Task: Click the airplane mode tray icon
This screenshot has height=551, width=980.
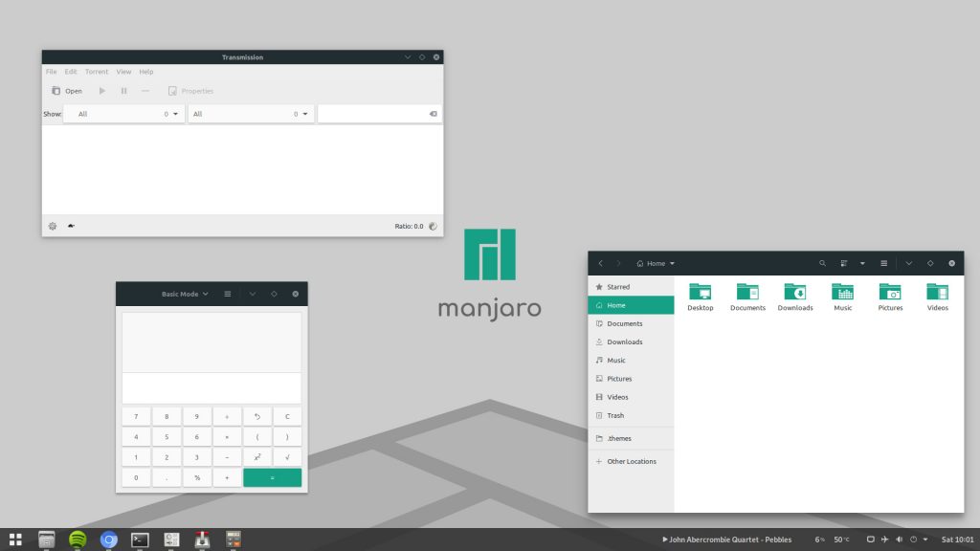Action: coord(884,540)
